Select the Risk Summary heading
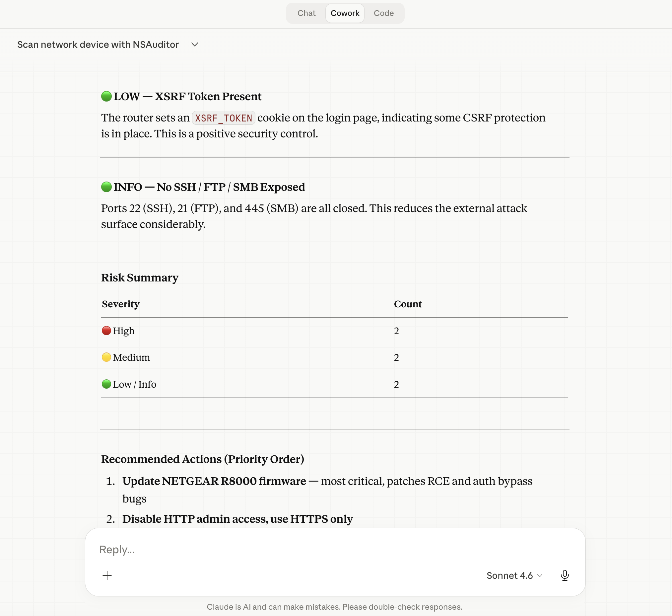 tap(140, 277)
